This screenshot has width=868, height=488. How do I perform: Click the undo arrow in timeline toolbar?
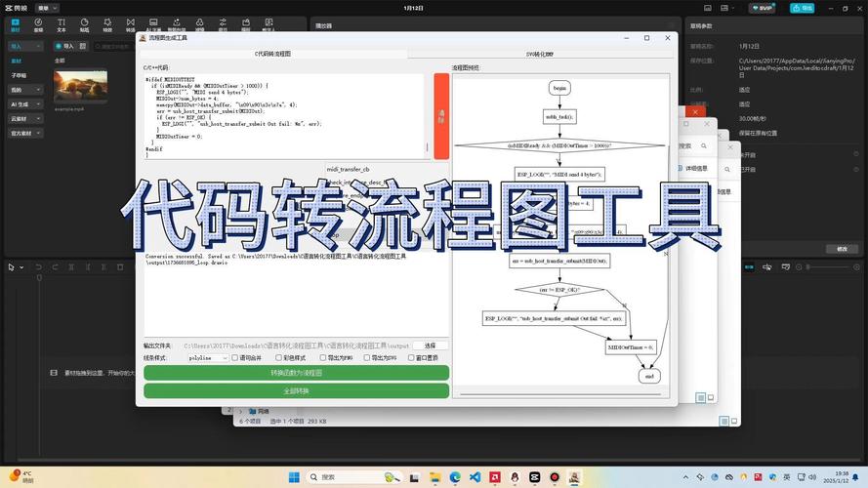[39, 267]
